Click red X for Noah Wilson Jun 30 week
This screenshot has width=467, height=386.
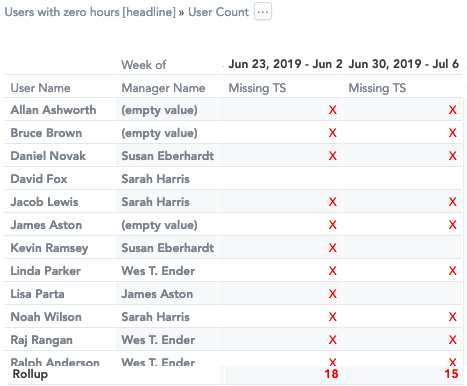452,317
